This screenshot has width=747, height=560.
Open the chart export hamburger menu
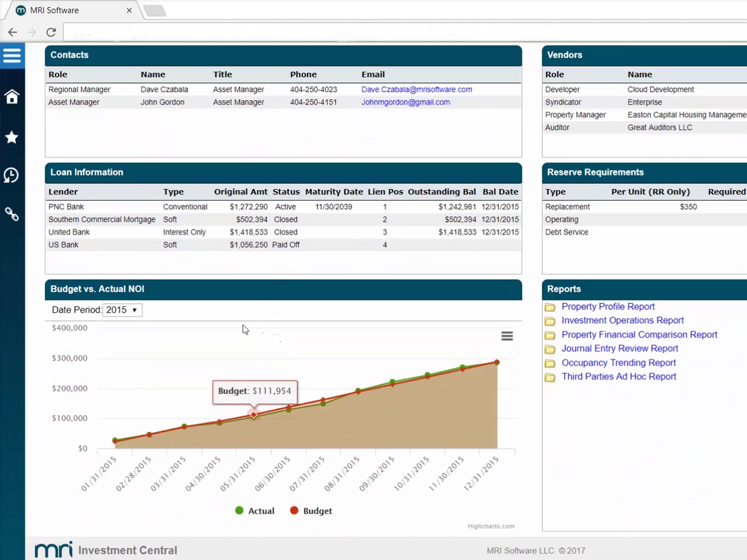(x=507, y=336)
